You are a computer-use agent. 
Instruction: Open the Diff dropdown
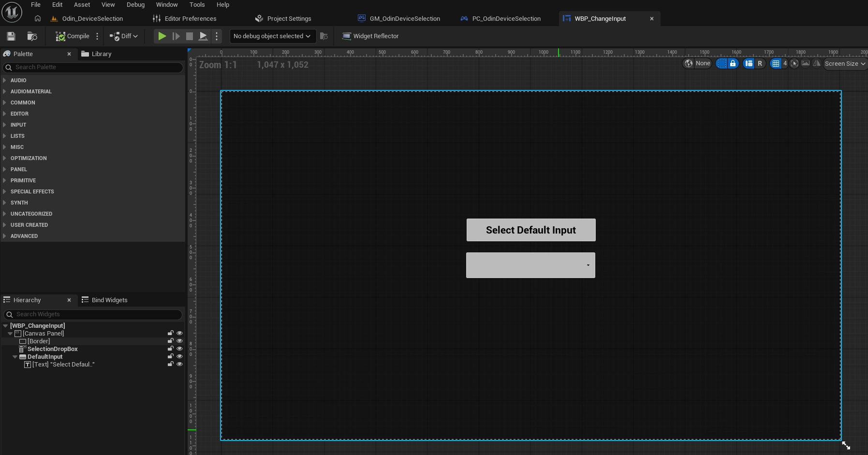(124, 36)
